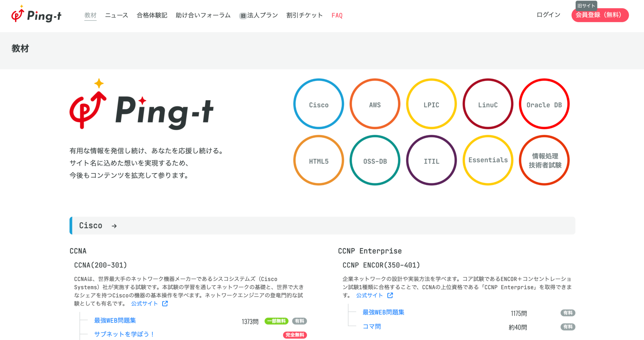
Task: Expand the Cisco section via its arrow
Action: 114,226
